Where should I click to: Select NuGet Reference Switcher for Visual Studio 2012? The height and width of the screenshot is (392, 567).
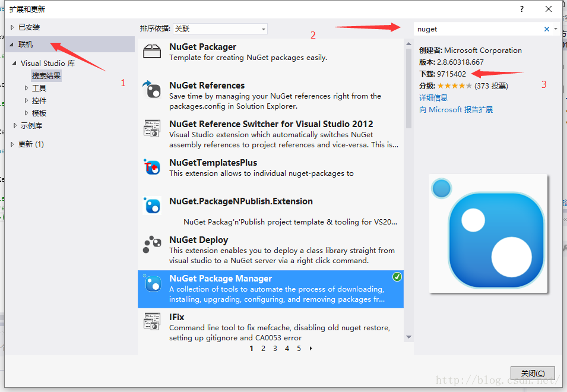tap(271, 124)
